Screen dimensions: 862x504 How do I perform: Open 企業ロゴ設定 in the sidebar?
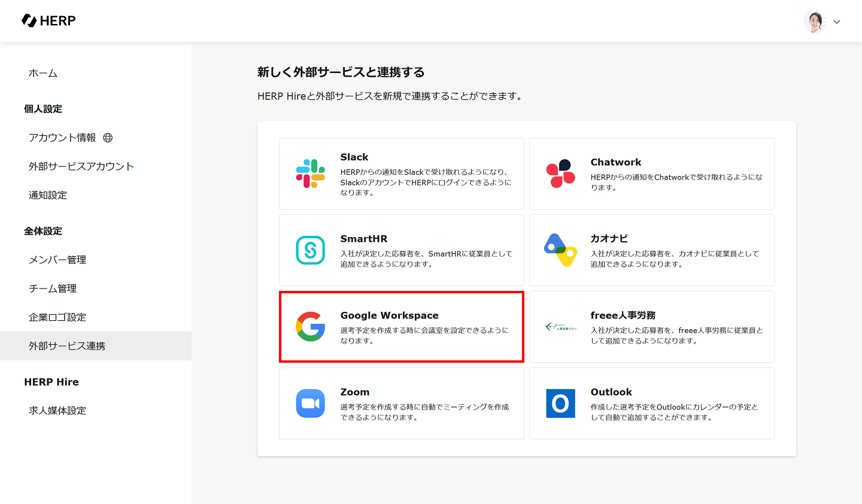pos(57,317)
